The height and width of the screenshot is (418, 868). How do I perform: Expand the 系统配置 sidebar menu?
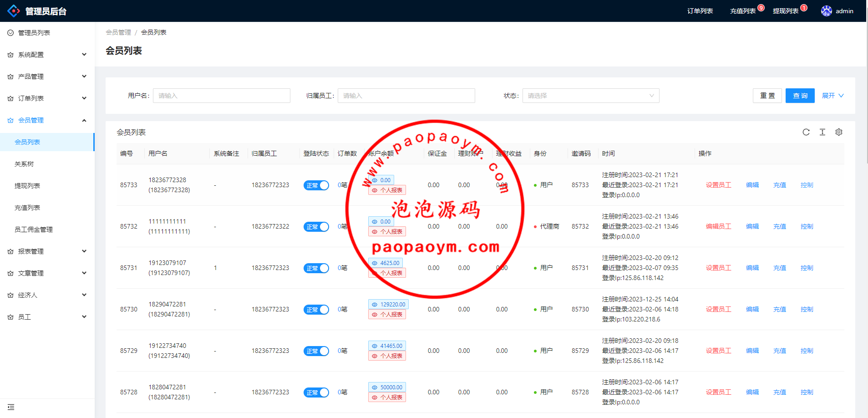point(47,55)
